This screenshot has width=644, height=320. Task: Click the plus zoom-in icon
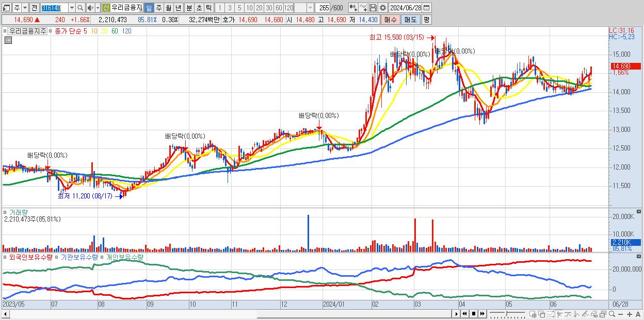629,314
